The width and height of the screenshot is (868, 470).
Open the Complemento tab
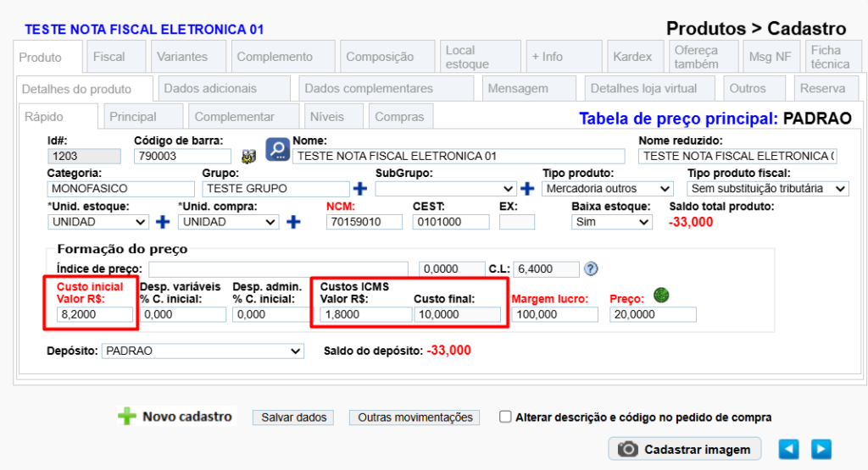coord(283,57)
